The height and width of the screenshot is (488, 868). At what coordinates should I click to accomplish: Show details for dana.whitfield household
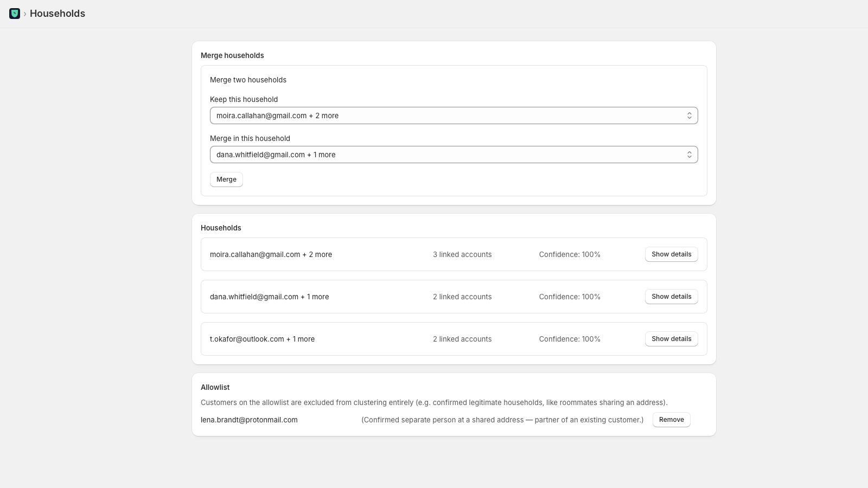tap(671, 297)
